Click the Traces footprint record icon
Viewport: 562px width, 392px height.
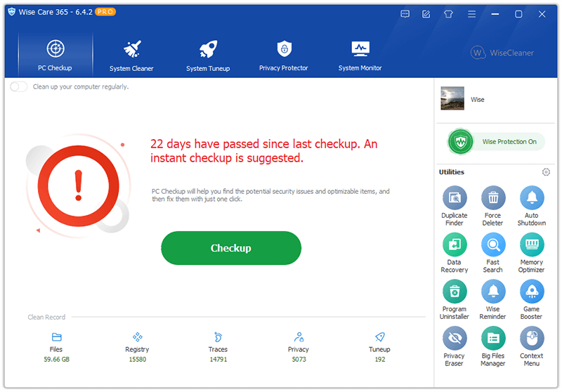pyautogui.click(x=218, y=337)
